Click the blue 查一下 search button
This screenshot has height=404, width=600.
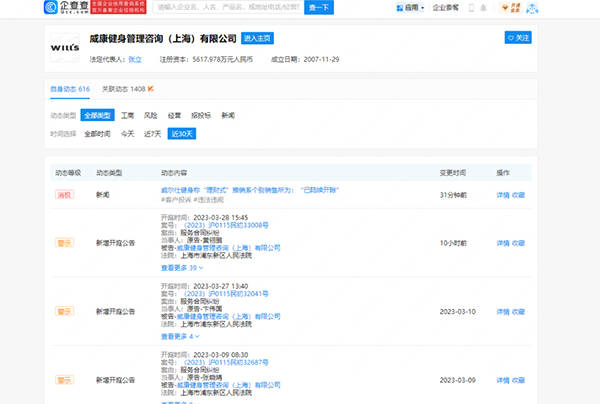(x=319, y=7)
